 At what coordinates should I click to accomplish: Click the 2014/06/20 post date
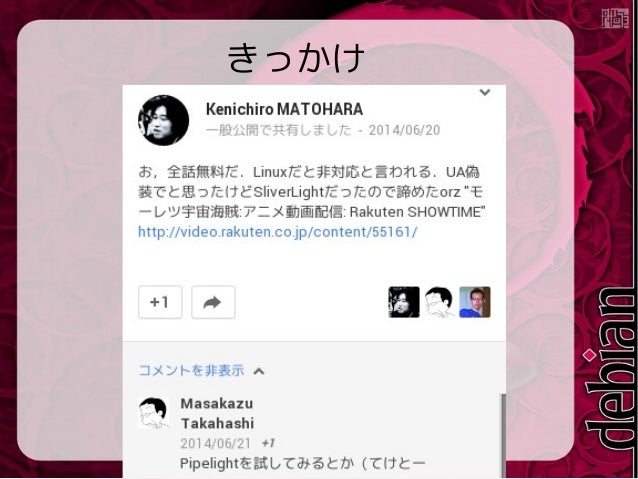pos(404,130)
